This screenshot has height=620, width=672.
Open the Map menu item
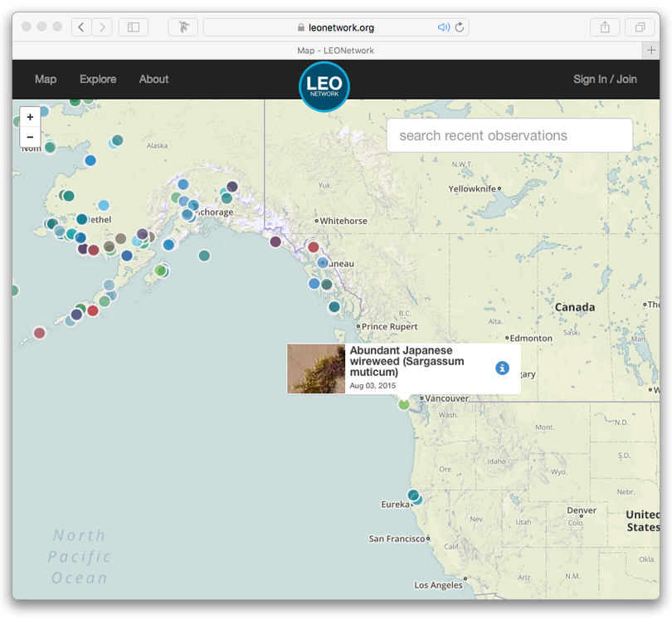click(x=46, y=80)
